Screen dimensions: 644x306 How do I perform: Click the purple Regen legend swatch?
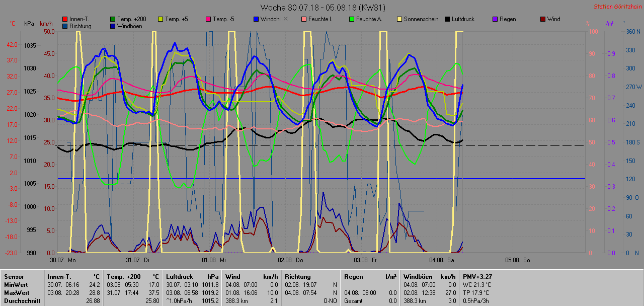[495, 19]
